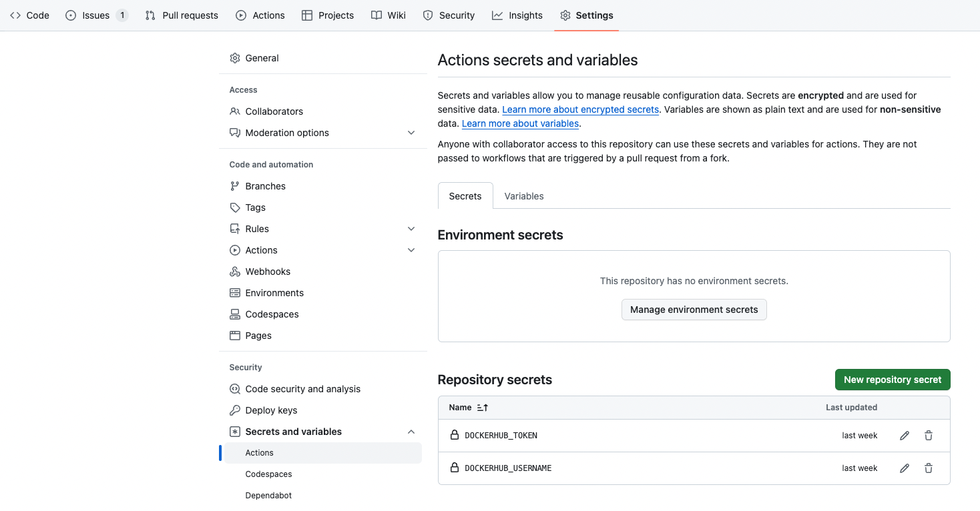Click the Branches icon in the sidebar
This screenshot has width=980, height=511.
coord(235,186)
